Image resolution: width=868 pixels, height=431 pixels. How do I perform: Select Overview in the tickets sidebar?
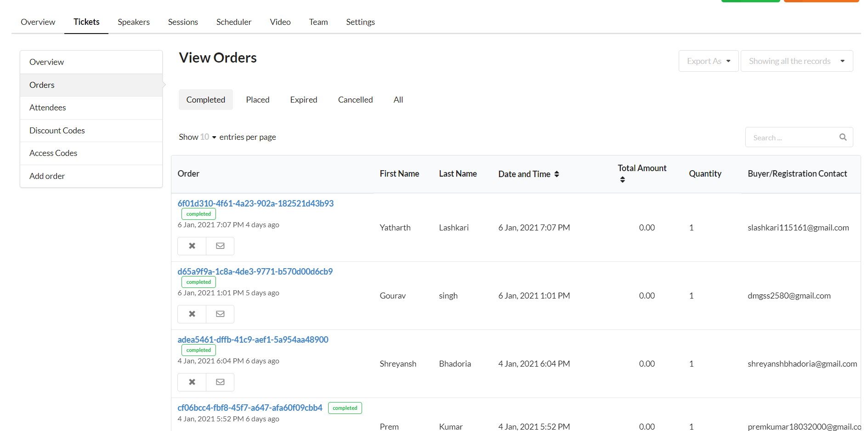(x=91, y=62)
